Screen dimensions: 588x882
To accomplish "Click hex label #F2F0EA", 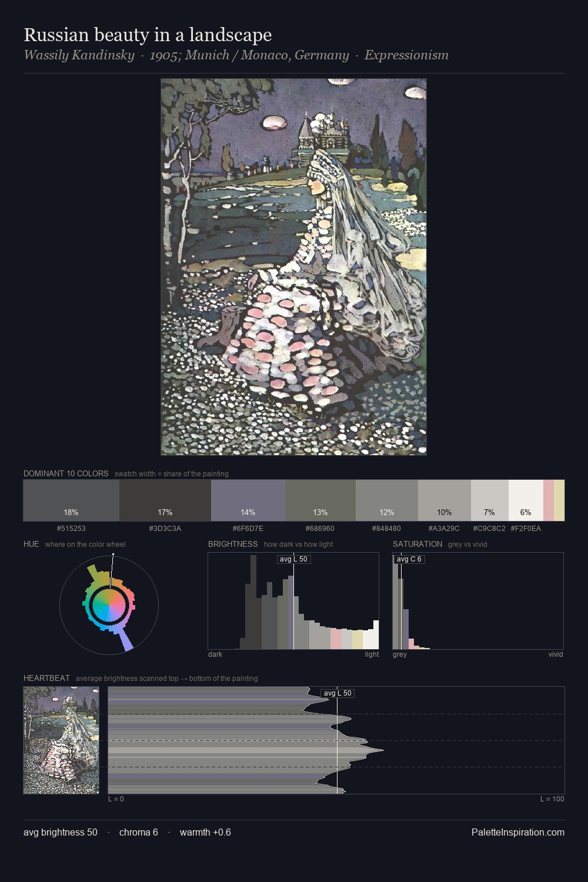I will [526, 529].
